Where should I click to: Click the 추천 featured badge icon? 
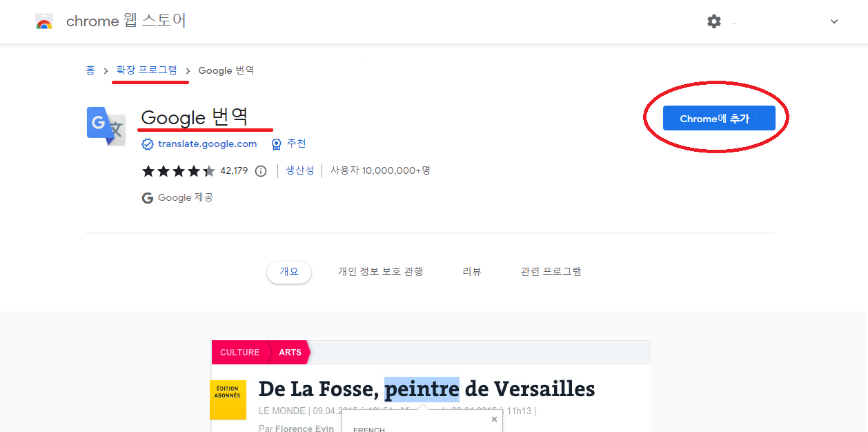pyautogui.click(x=277, y=144)
